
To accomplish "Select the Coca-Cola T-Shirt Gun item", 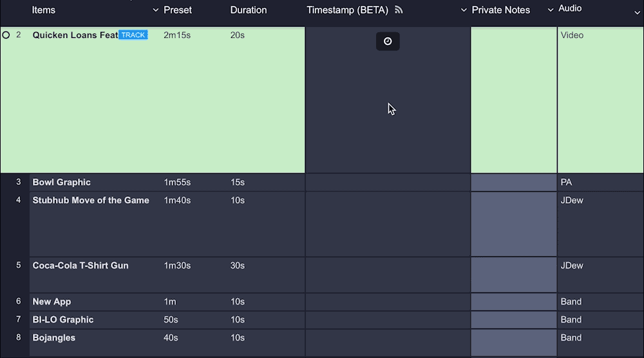I will pyautogui.click(x=80, y=265).
